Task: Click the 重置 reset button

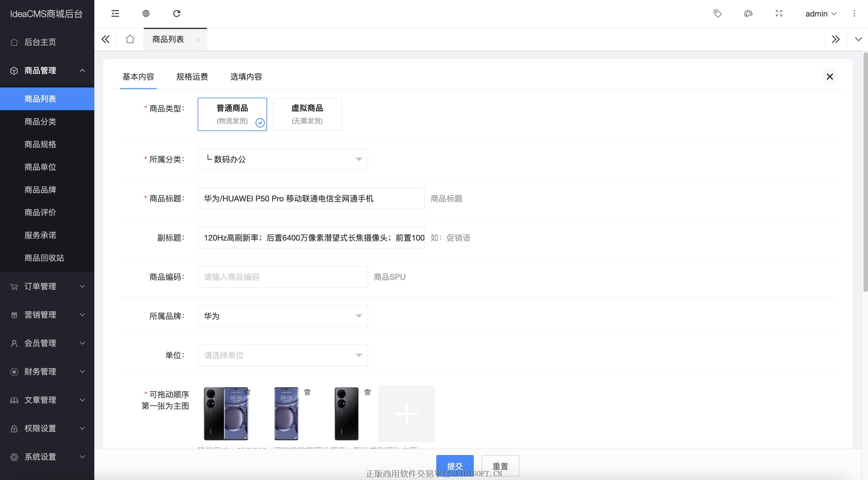Action: [500, 466]
